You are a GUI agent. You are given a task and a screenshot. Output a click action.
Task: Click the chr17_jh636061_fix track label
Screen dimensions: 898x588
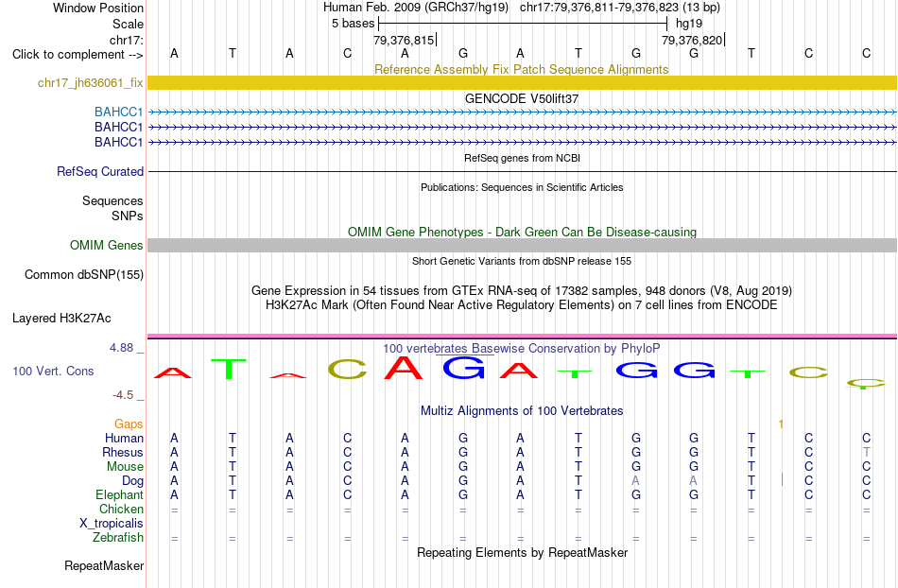click(x=90, y=82)
